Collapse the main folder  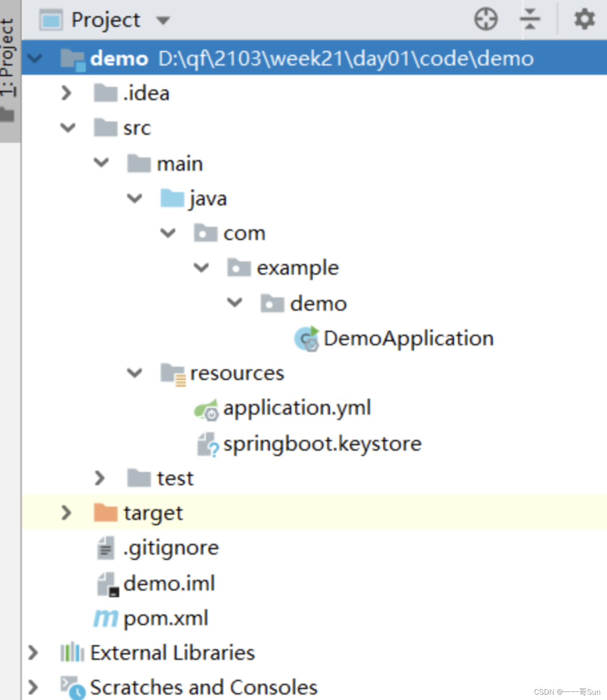click(101, 163)
